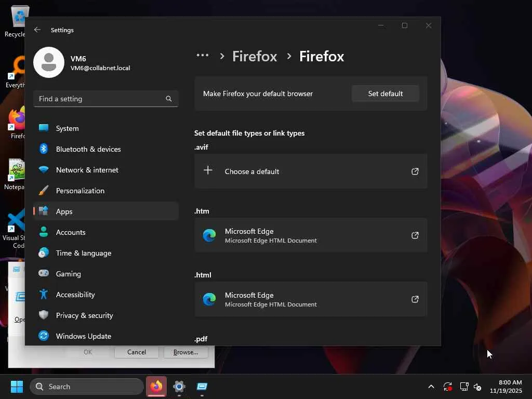
Task: Click open-link icon in .htm row
Action: [x=415, y=235]
